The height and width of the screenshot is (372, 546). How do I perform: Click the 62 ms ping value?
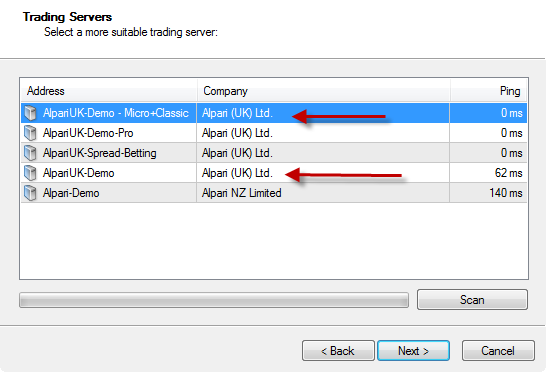(x=508, y=173)
